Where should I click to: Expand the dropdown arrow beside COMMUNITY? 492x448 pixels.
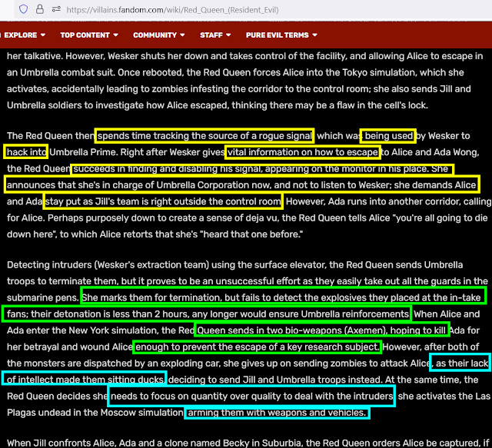[182, 35]
